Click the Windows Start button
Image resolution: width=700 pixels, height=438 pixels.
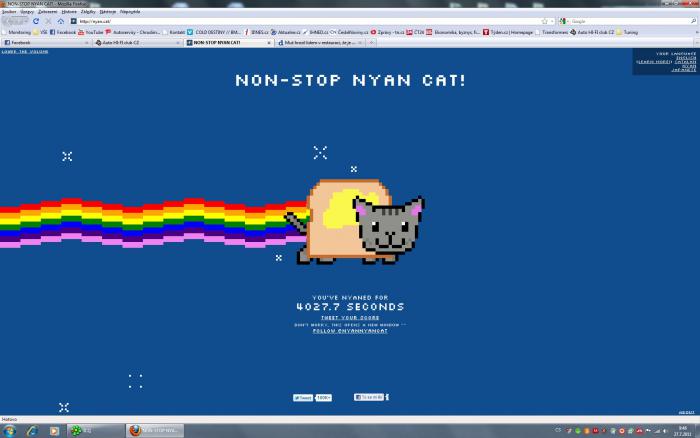click(9, 430)
